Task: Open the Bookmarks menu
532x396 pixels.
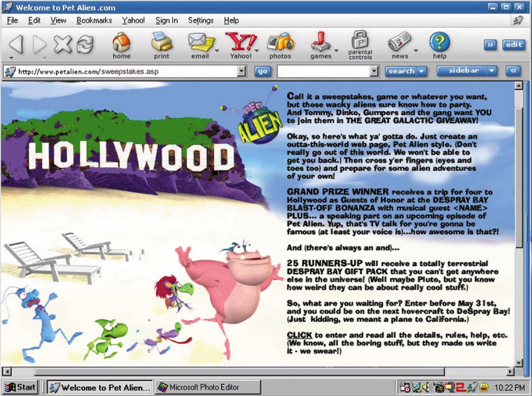Action: pos(95,20)
